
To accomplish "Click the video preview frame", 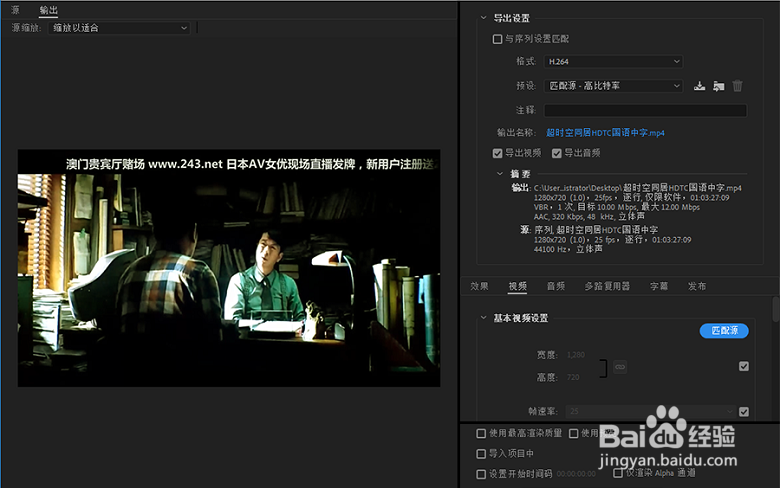I will point(229,268).
